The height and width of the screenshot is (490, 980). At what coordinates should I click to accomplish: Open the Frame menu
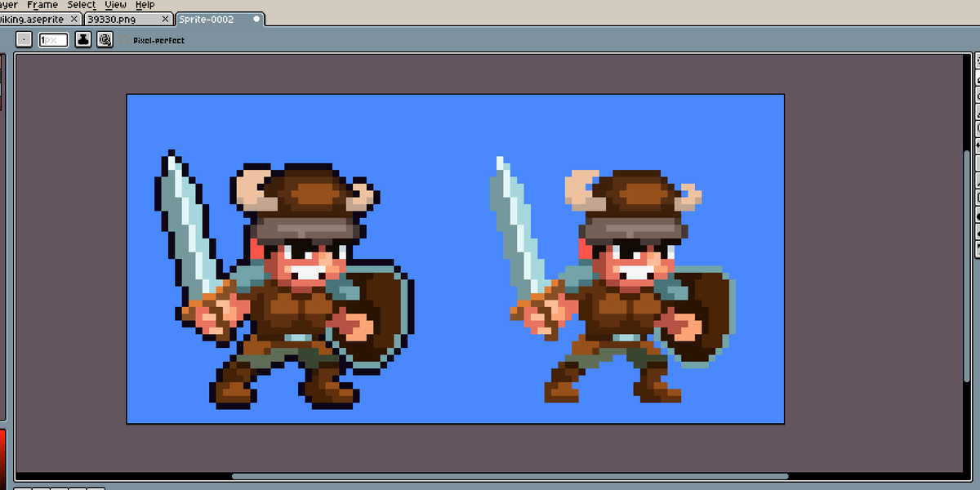click(x=42, y=5)
